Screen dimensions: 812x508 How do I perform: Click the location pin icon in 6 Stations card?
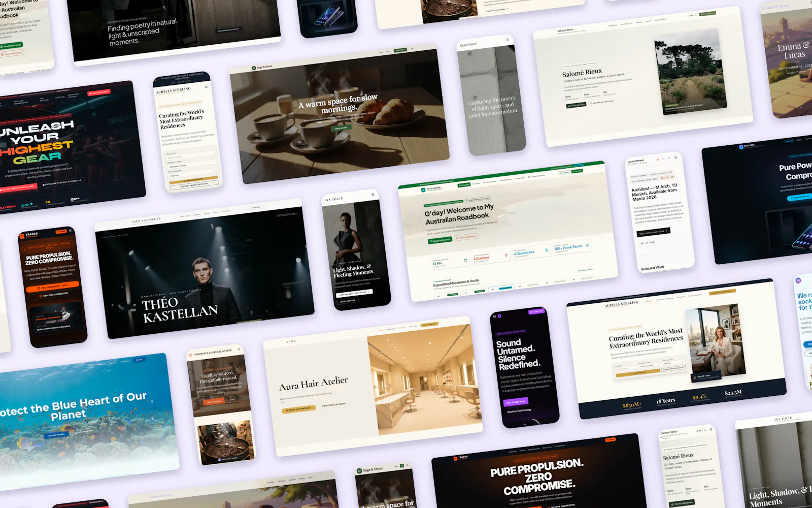point(506,255)
